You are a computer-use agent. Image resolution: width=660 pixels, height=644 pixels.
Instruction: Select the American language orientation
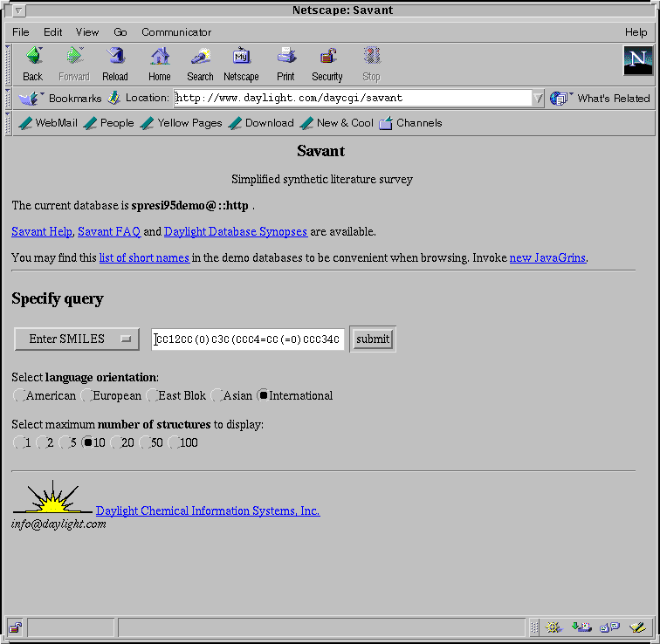coord(19,395)
